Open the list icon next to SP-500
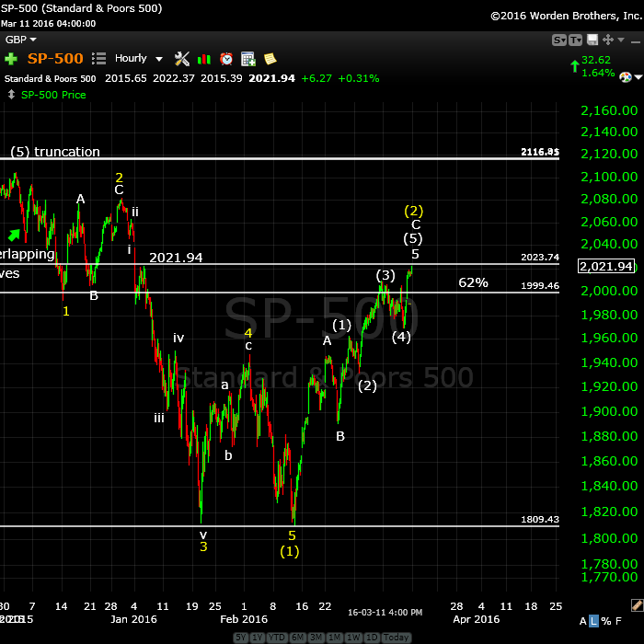This screenshot has width=644, height=644. pyautogui.click(x=98, y=59)
